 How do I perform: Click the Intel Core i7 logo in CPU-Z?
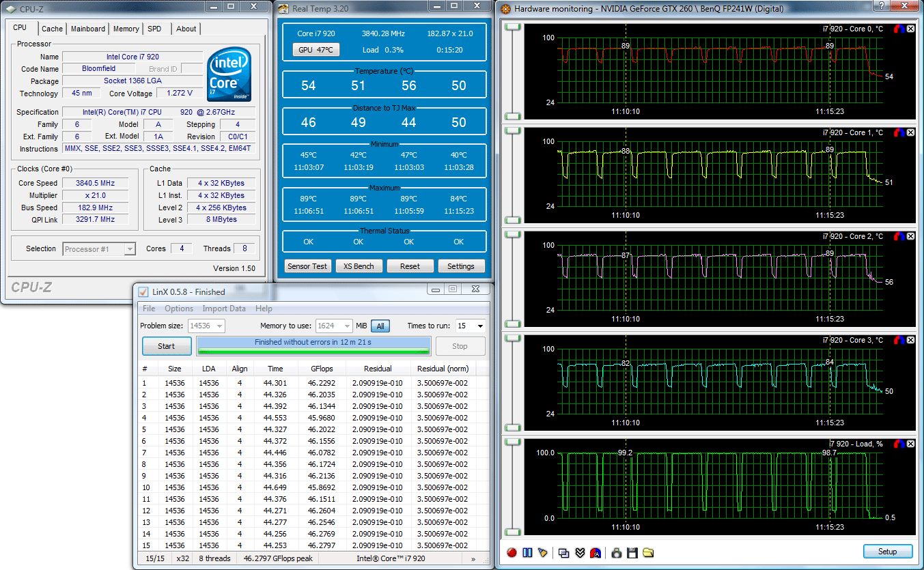pos(229,74)
